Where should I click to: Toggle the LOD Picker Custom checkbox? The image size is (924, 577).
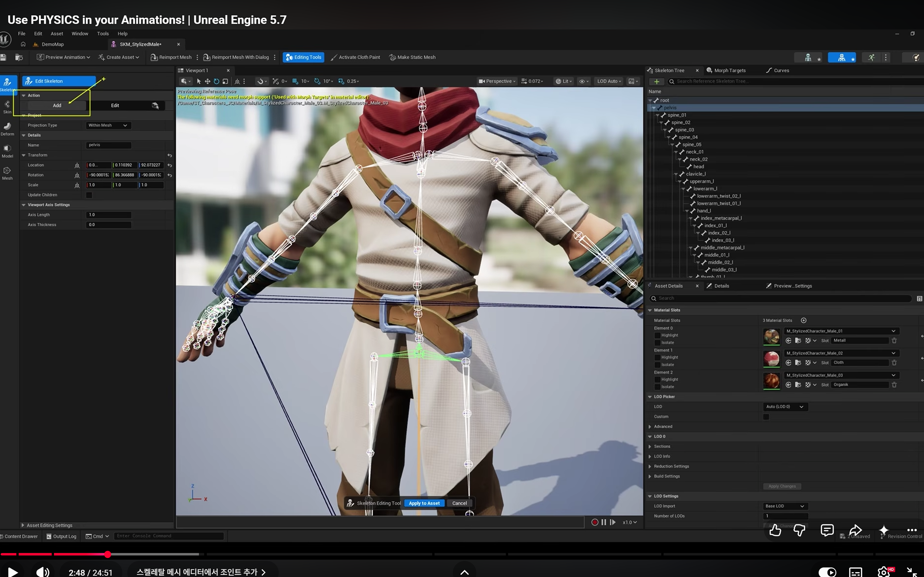coord(766,417)
